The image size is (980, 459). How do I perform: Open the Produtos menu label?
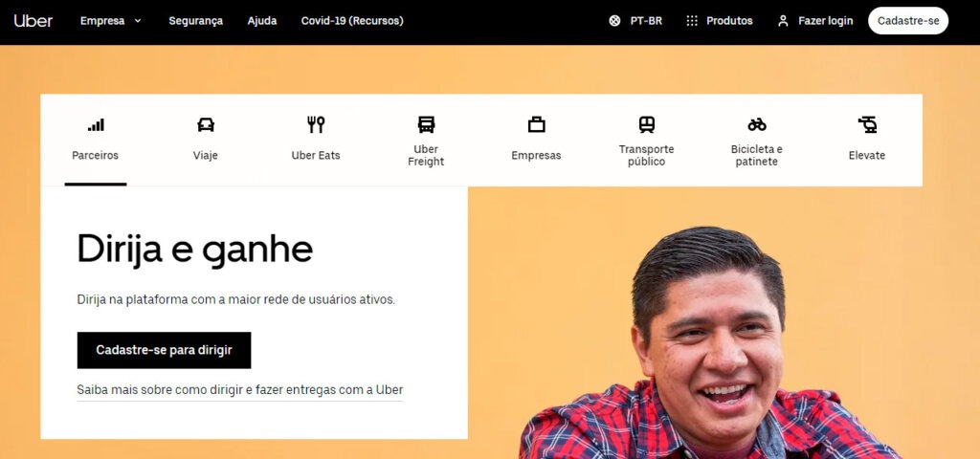point(729,21)
